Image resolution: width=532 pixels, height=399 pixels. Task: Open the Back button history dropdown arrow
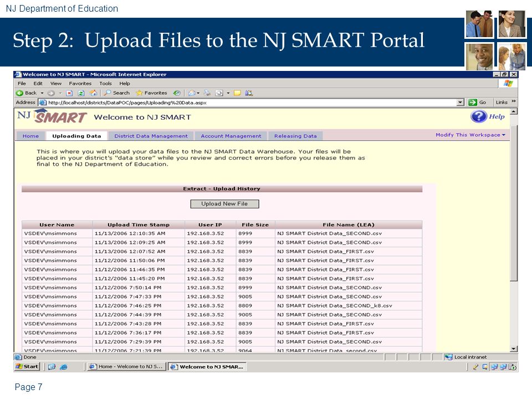point(42,93)
